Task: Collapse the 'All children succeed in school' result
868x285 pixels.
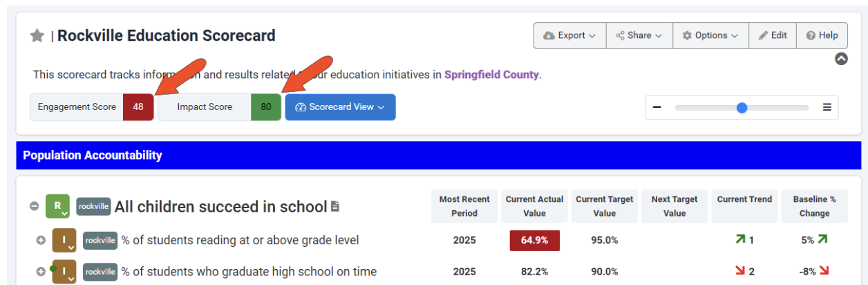Action: tap(34, 206)
